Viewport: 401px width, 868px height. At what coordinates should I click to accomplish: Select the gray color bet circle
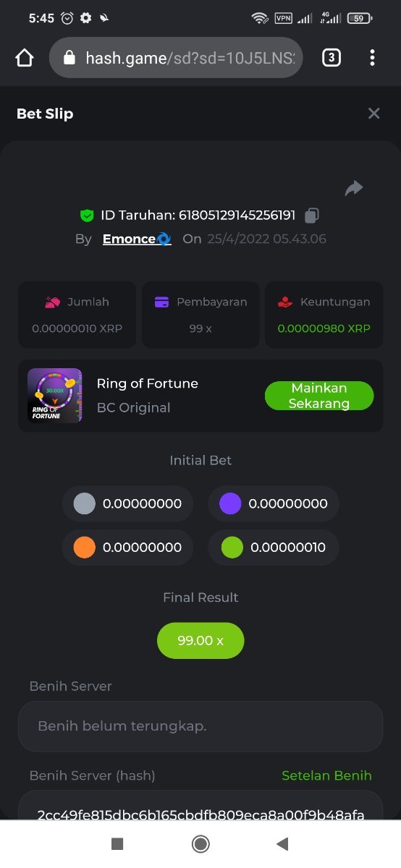click(85, 503)
